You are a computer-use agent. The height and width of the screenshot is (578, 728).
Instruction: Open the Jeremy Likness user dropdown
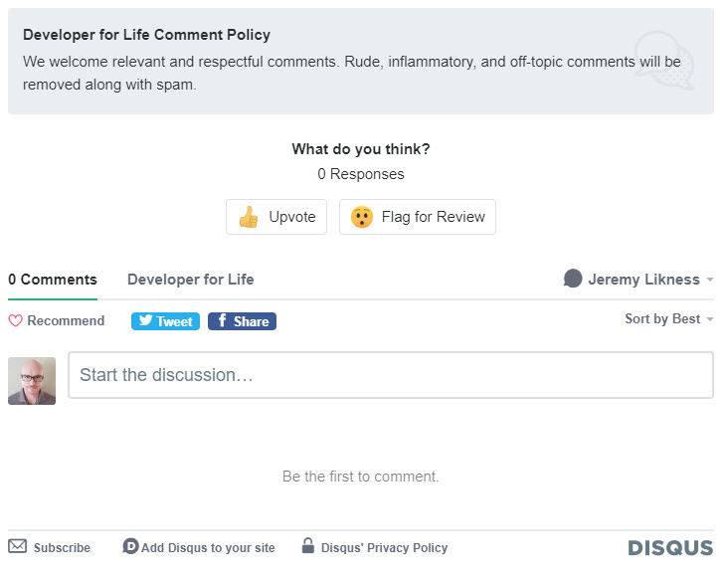pos(638,279)
